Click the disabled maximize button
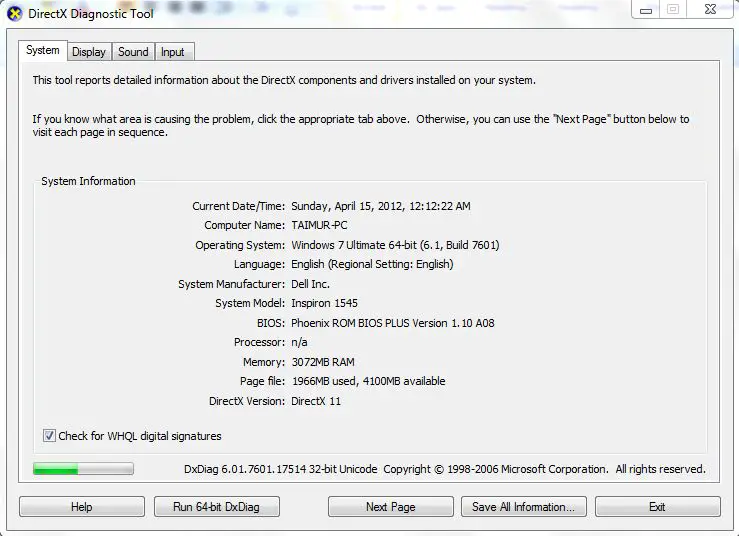 [673, 9]
